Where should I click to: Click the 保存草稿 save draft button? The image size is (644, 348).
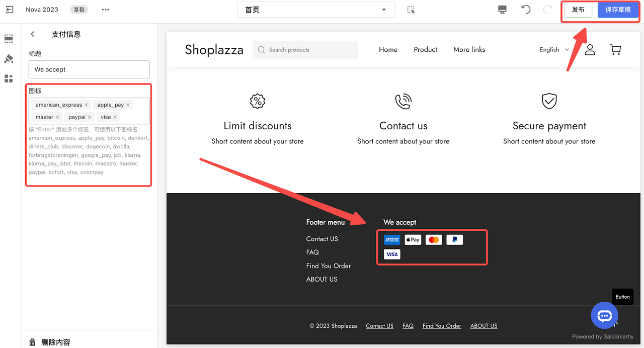click(x=618, y=10)
